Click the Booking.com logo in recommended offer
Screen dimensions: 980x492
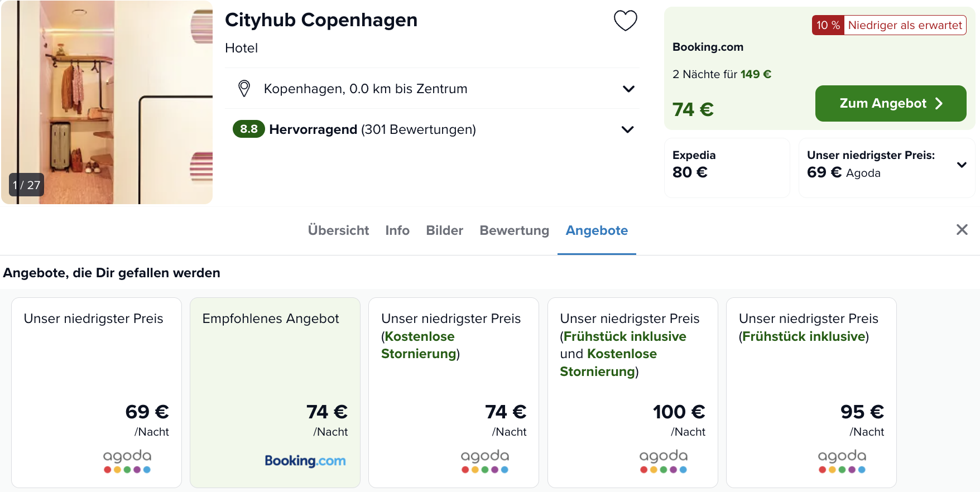(305, 461)
